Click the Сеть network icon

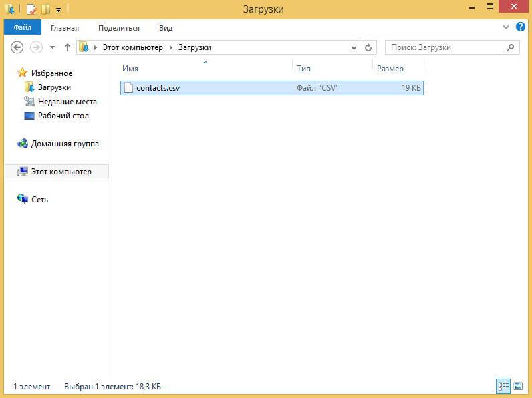click(x=23, y=199)
